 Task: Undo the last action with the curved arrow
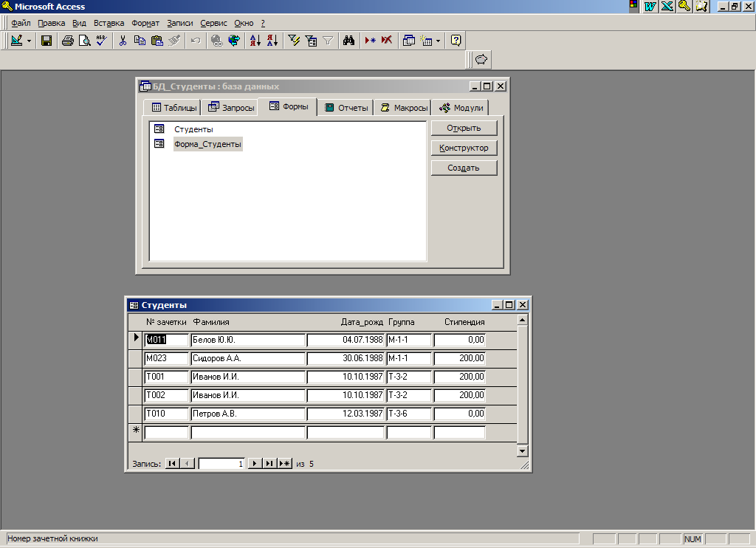pyautogui.click(x=195, y=41)
